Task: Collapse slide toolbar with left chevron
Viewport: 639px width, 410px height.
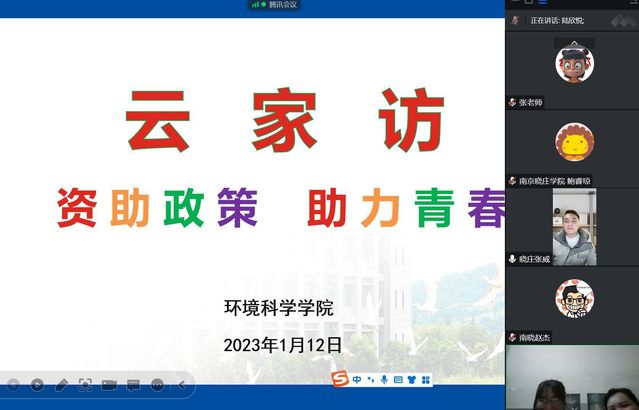Action: 181,384
